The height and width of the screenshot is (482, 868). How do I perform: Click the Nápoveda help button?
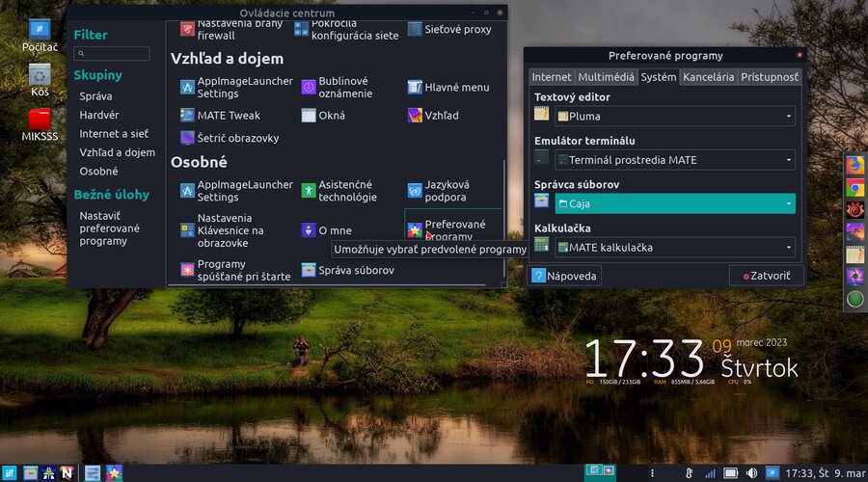565,276
